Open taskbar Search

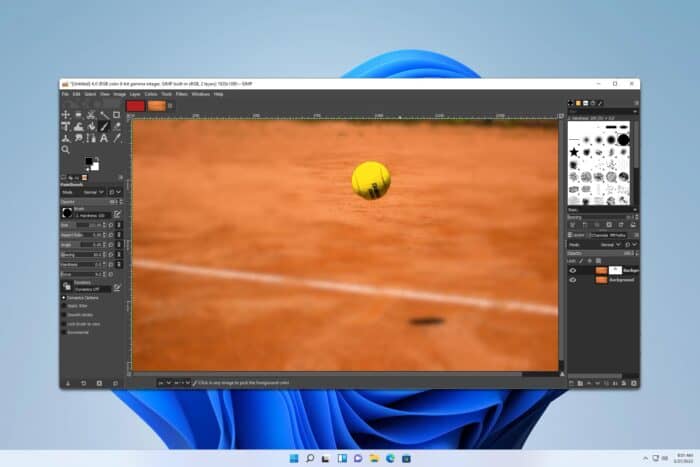pyautogui.click(x=310, y=459)
